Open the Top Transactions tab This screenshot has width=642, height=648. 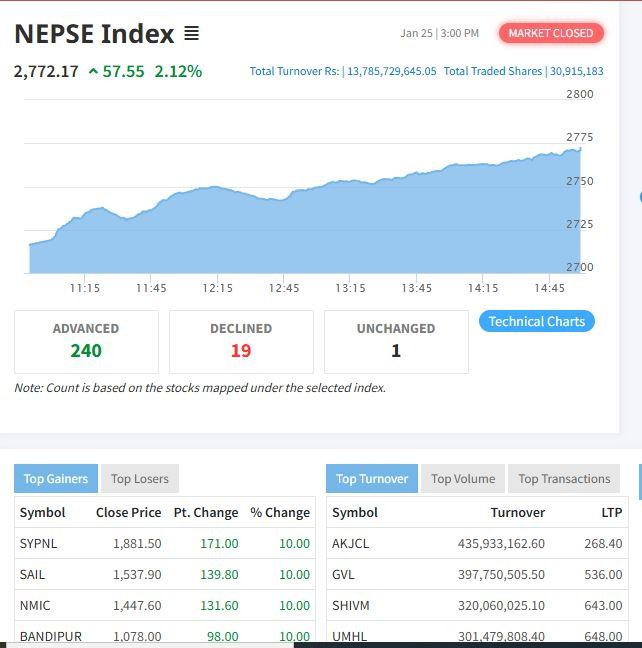[564, 479]
